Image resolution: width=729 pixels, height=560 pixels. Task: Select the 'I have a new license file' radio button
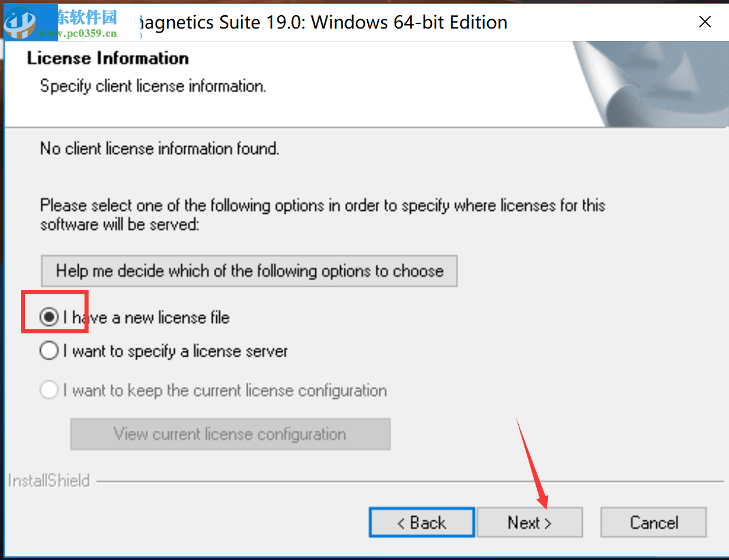point(49,317)
